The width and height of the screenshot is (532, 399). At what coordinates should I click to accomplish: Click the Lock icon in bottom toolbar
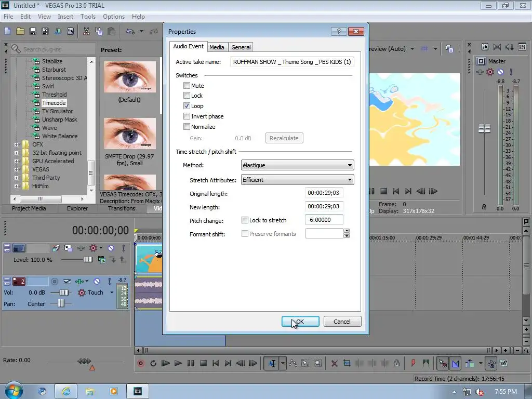click(x=396, y=363)
